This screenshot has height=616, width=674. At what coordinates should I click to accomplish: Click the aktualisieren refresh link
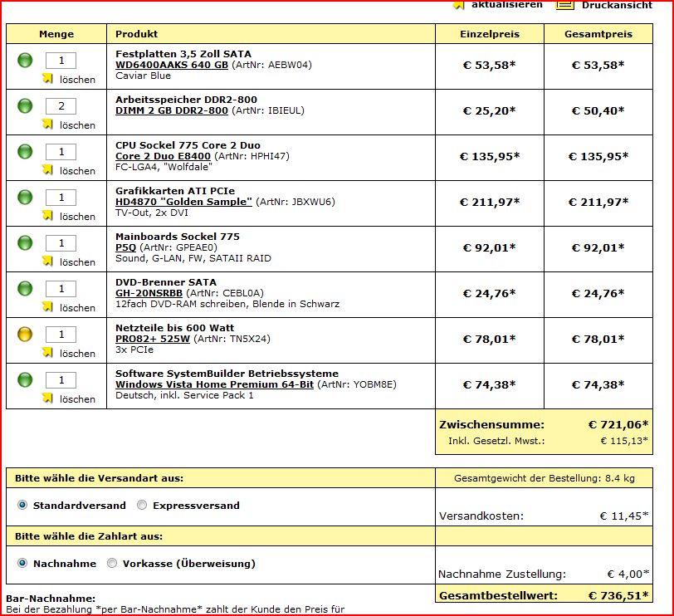[x=507, y=5]
